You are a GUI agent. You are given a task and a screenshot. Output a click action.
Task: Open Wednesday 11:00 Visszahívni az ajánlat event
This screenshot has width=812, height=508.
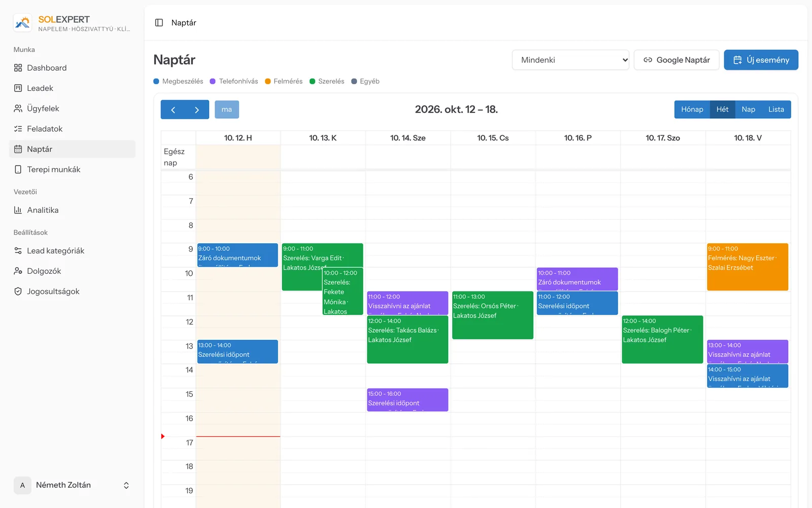(x=408, y=303)
